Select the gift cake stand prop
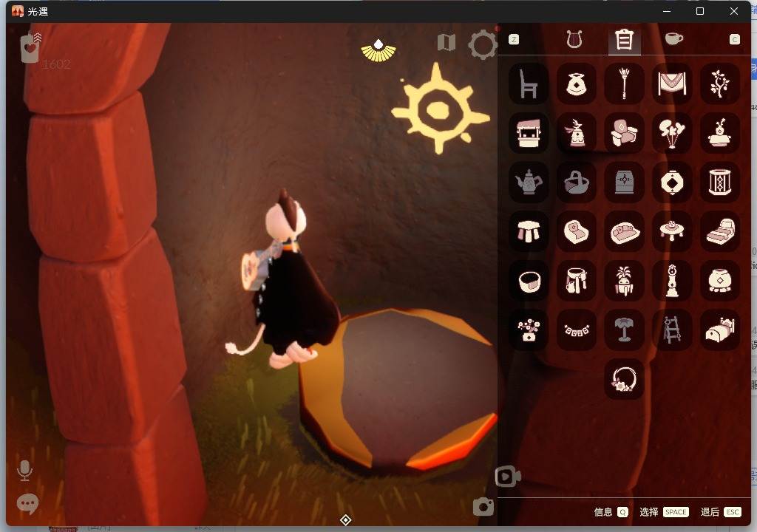Viewport: 757px width, 532px height. [x=720, y=133]
